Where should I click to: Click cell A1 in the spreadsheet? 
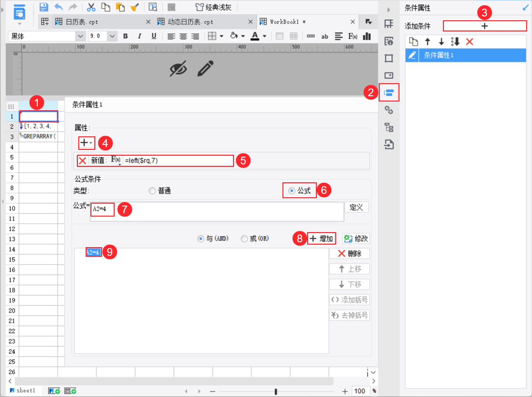(x=38, y=117)
